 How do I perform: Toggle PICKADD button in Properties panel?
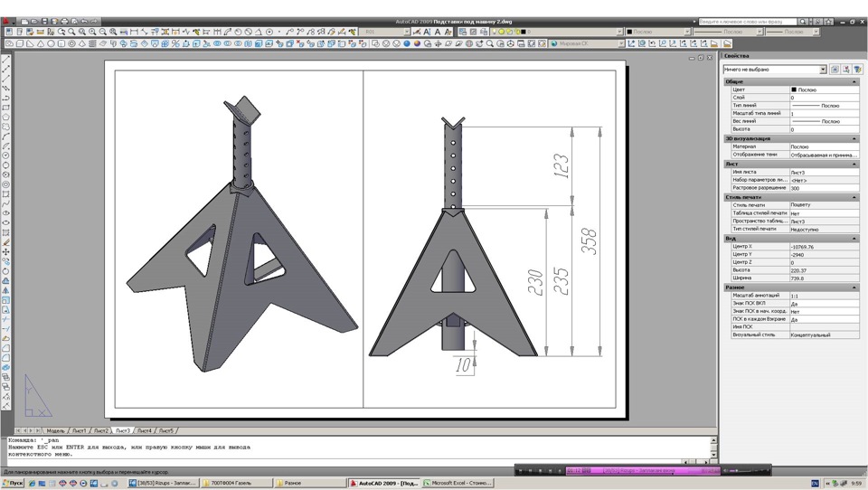(x=835, y=70)
